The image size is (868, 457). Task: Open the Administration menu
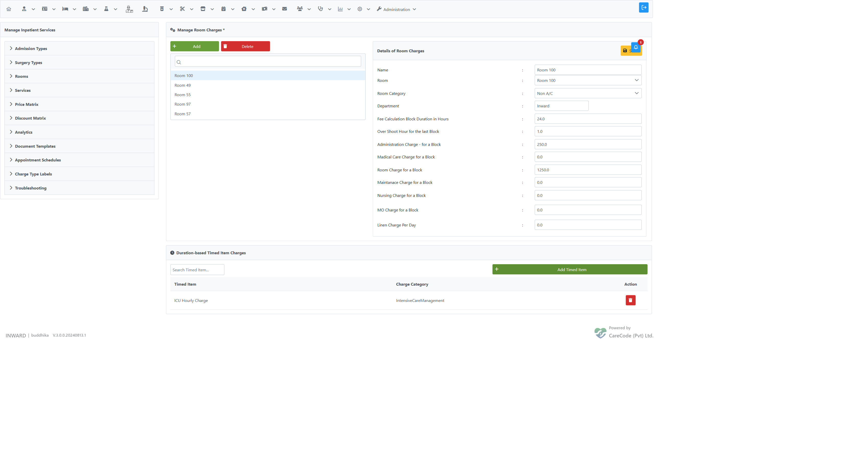tap(396, 9)
